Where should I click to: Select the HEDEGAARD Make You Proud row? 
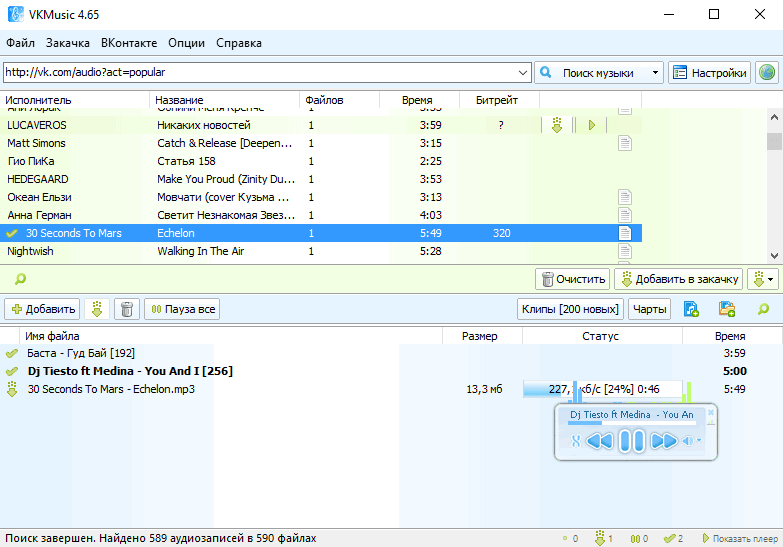coord(321,179)
